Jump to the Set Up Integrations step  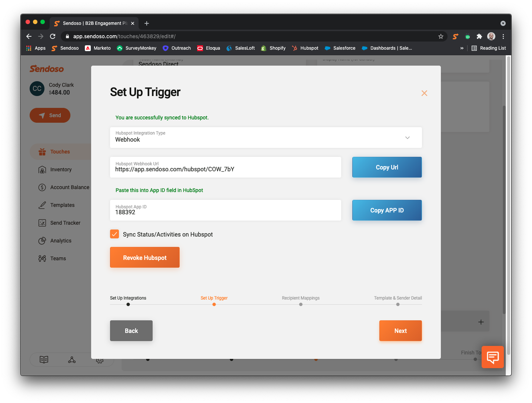click(128, 304)
